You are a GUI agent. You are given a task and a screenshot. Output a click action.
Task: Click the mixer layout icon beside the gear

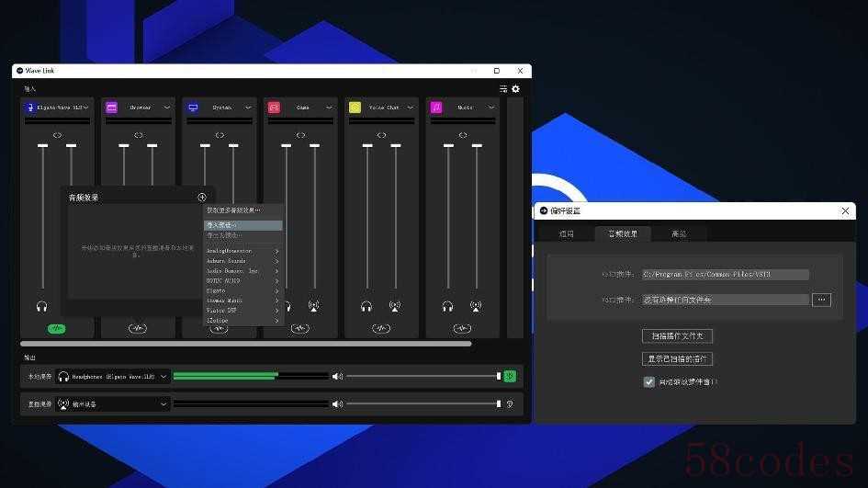pos(503,88)
